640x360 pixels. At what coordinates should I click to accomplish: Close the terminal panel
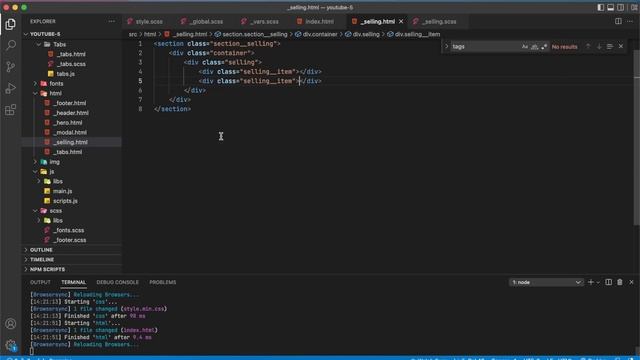[x=631, y=282]
